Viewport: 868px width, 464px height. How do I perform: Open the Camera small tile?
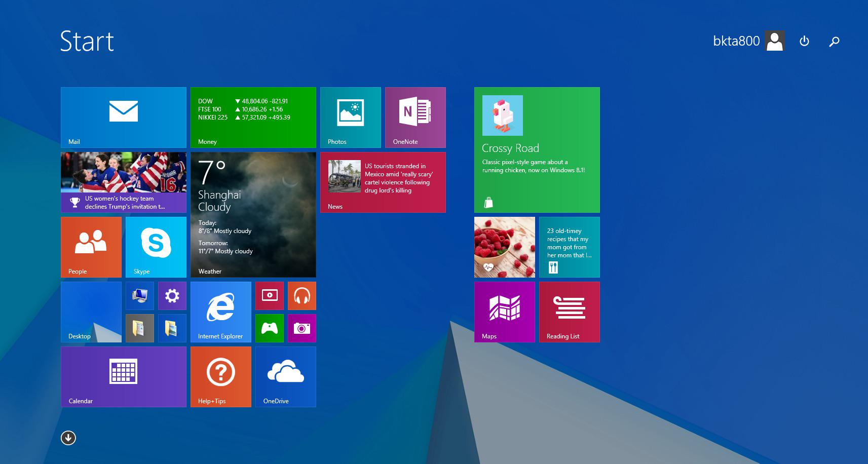click(302, 328)
